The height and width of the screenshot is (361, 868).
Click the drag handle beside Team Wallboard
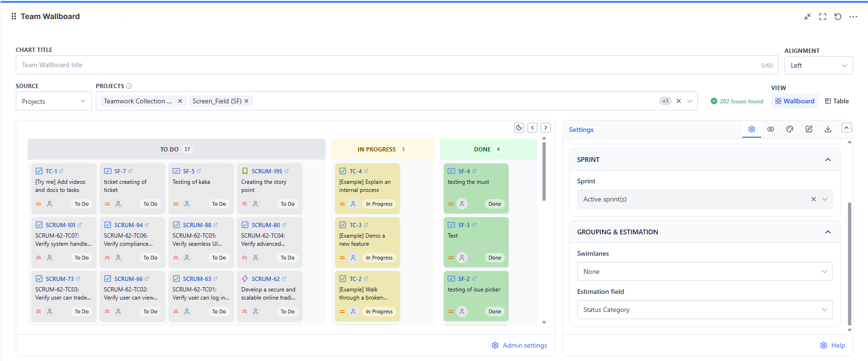[14, 16]
